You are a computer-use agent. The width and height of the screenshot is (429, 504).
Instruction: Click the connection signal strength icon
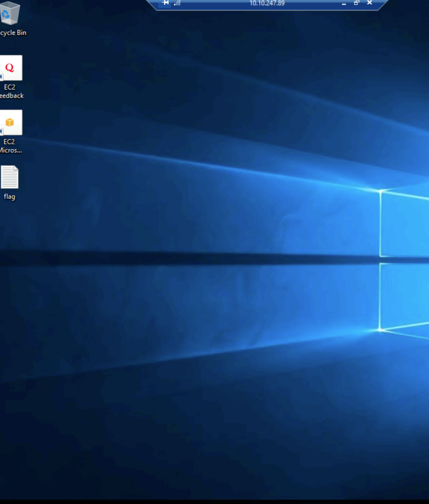177,3
